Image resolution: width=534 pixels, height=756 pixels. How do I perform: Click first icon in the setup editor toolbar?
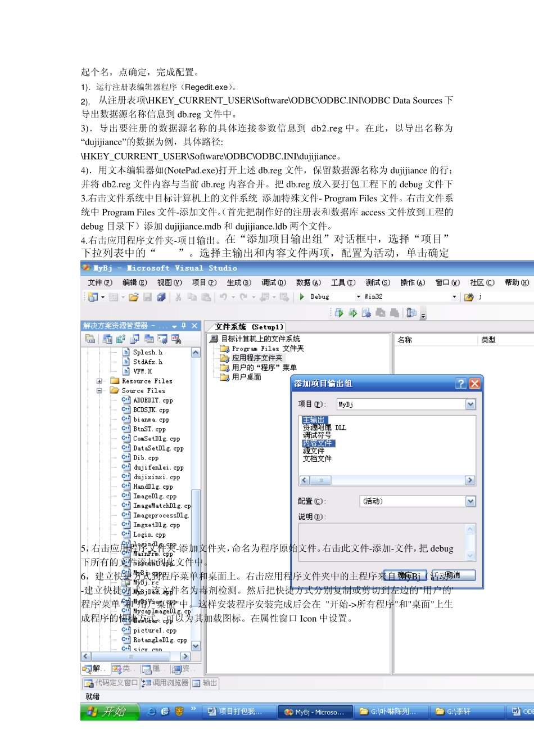tap(339, 313)
